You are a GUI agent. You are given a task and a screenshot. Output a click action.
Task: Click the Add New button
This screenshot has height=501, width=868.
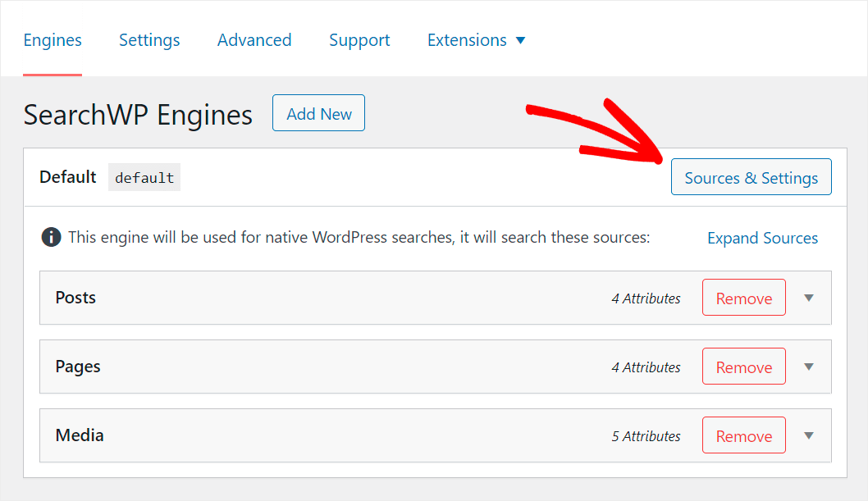[318, 112]
